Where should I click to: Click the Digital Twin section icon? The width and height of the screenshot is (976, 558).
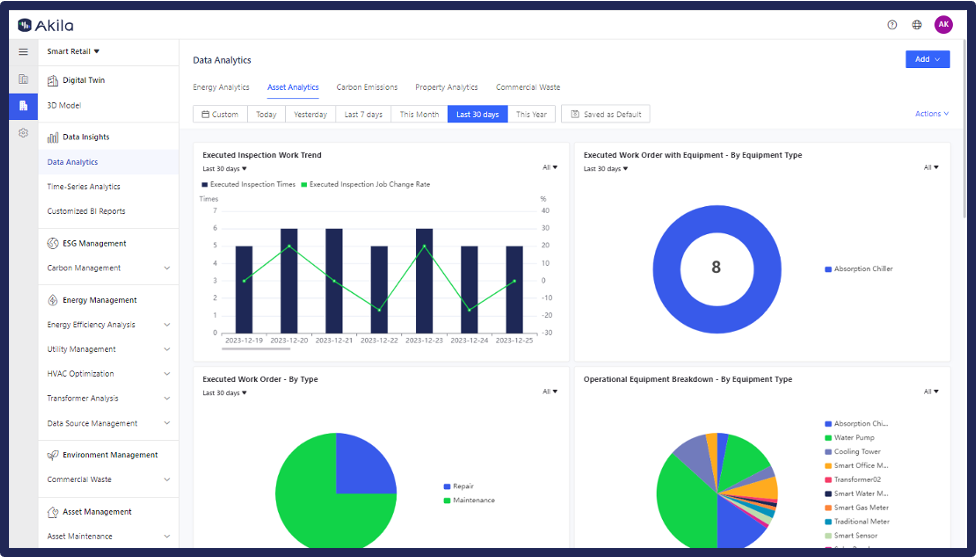[x=53, y=80]
